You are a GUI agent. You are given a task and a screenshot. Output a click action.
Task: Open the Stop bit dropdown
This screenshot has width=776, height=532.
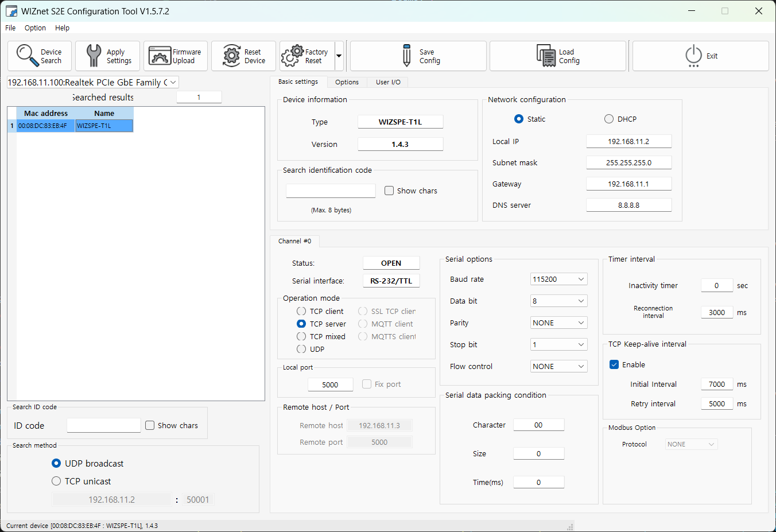coord(559,344)
